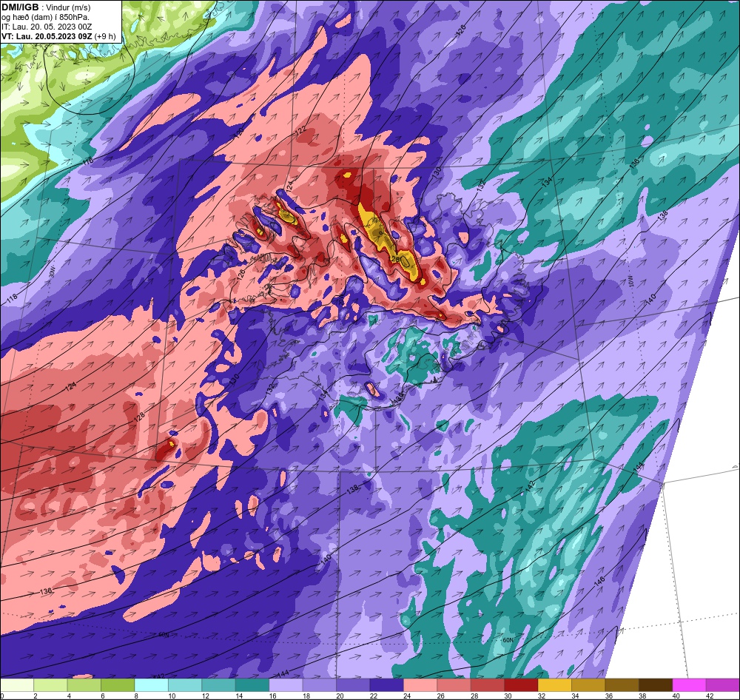Viewport: 740px width, 700px height.
Task: Select the legend tick label '10'
Action: pyautogui.click(x=172, y=696)
